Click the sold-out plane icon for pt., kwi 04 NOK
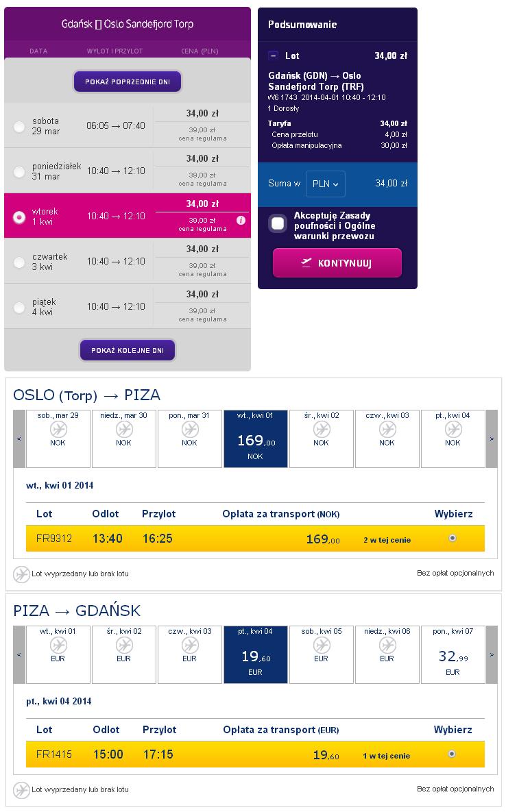Image resolution: width=506 pixels, height=812 pixels. pyautogui.click(x=453, y=429)
